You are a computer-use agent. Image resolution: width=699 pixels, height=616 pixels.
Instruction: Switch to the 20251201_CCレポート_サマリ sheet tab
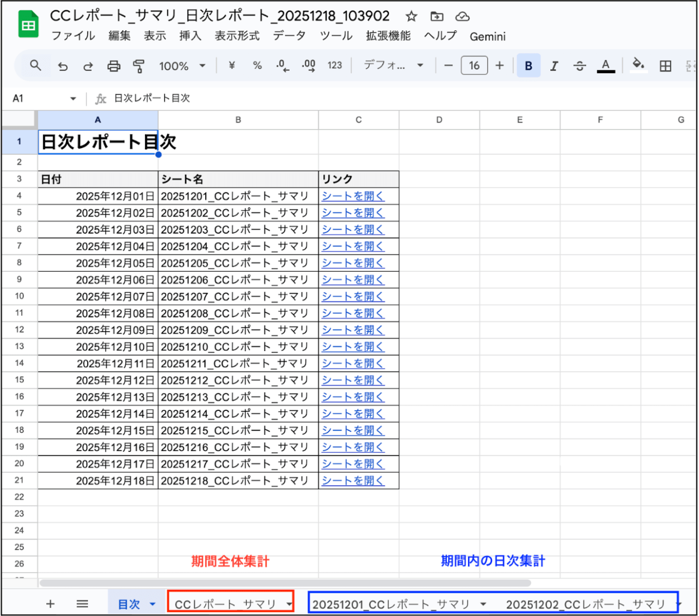[391, 604]
